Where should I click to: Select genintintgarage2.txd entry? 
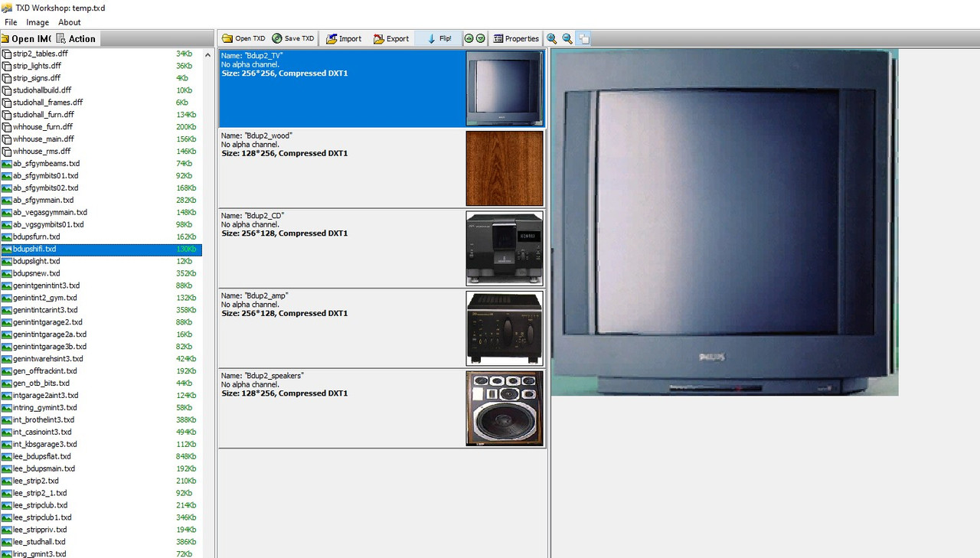click(x=101, y=322)
